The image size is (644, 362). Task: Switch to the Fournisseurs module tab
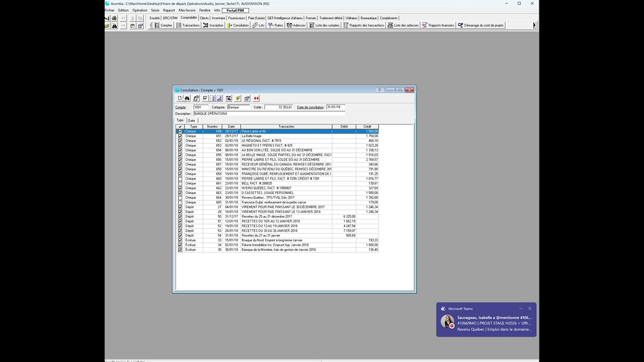click(236, 18)
